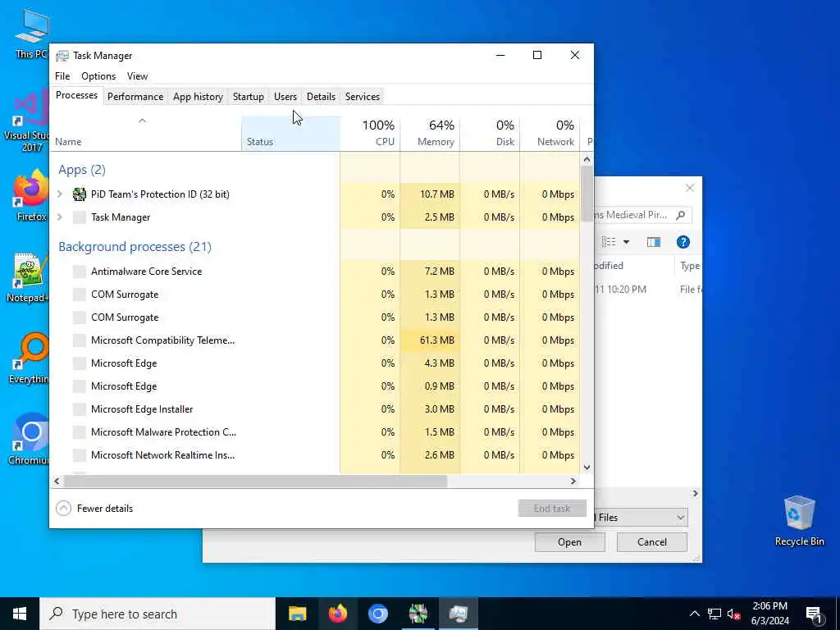The width and height of the screenshot is (840, 630).
Task: Click the Antimalware Core Service process icon
Action: click(80, 271)
